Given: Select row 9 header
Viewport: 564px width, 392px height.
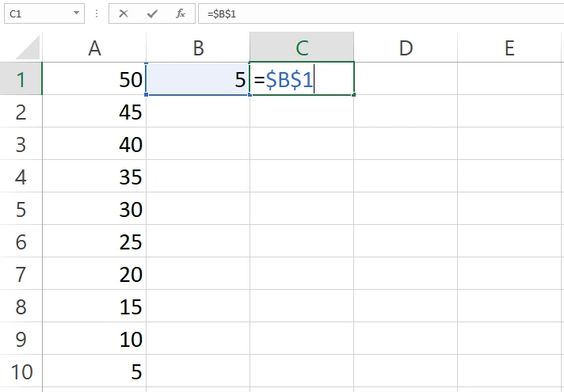Looking at the screenshot, I should click(x=21, y=338).
